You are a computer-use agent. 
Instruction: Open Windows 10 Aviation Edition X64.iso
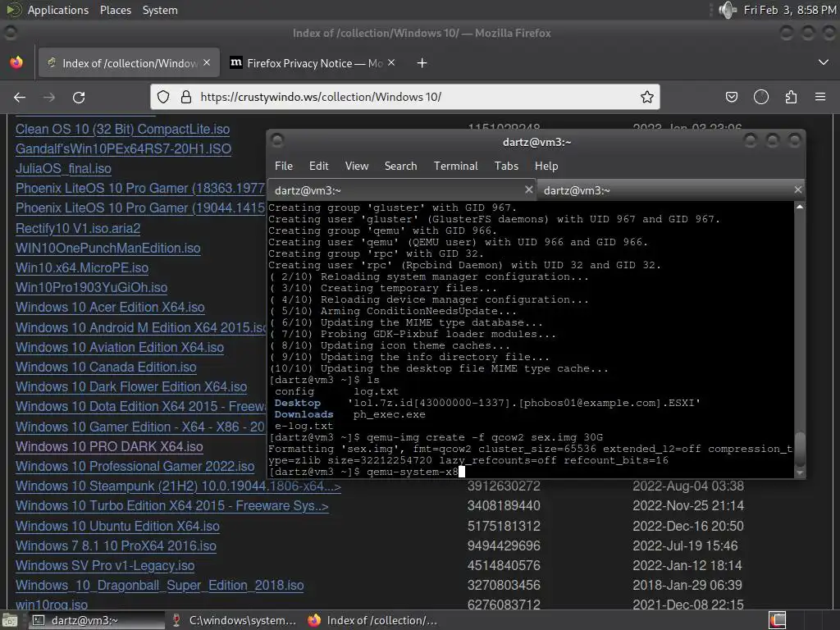120,347
